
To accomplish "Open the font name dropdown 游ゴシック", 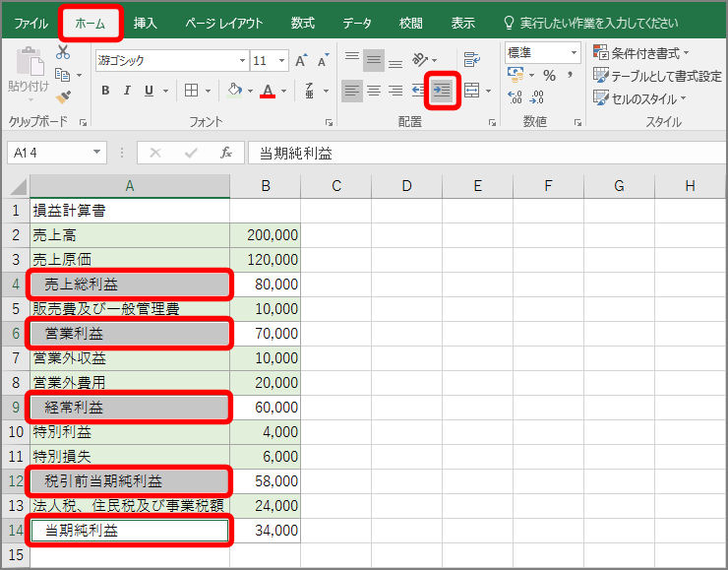I will tap(242, 60).
